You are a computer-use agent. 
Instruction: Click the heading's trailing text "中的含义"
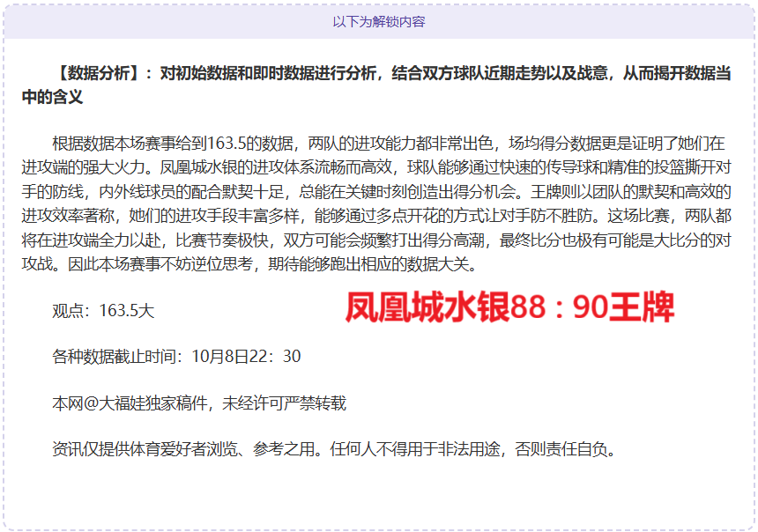click(52, 97)
